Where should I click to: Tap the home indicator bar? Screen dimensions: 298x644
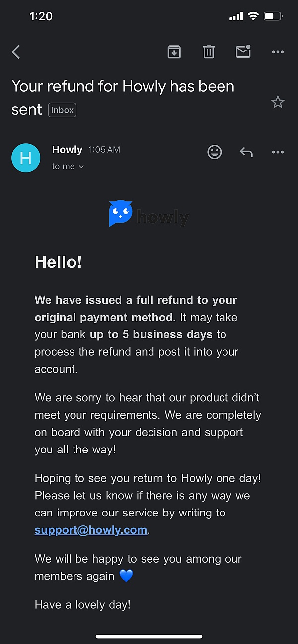(x=149, y=636)
